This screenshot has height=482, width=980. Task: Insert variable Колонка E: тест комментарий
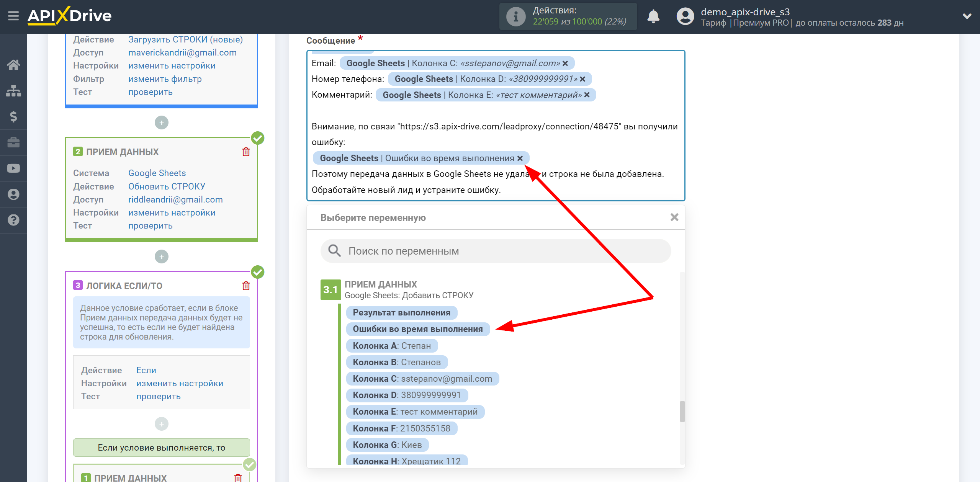pyautogui.click(x=415, y=412)
